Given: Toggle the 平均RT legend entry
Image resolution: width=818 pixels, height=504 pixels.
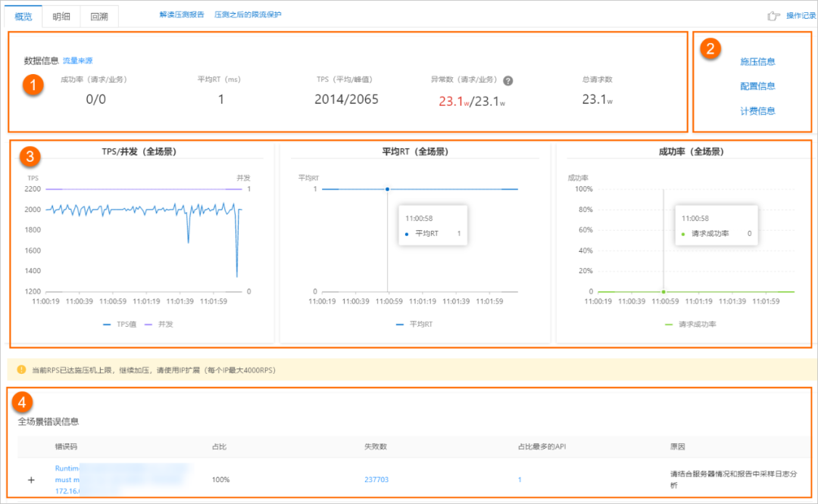Looking at the screenshot, I should (414, 324).
